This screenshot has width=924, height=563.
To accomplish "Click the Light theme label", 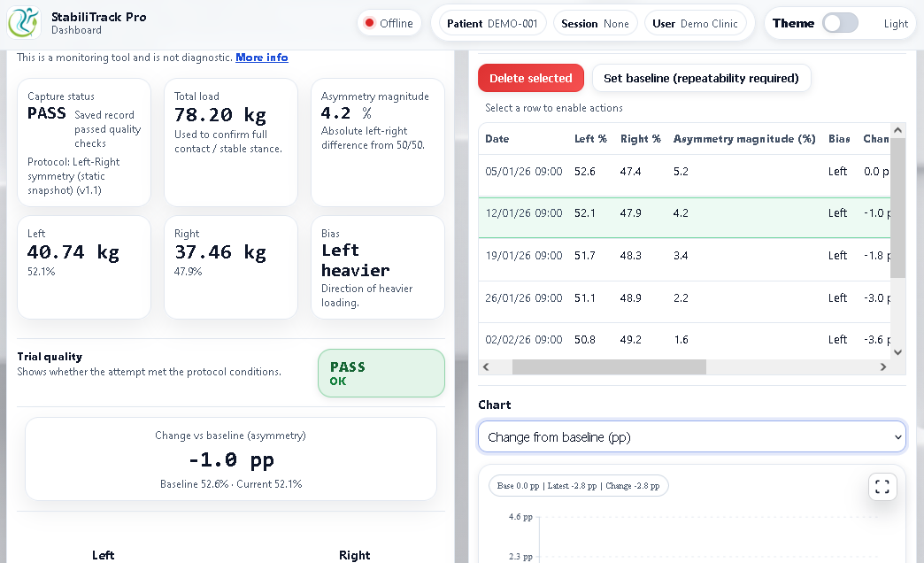I will pyautogui.click(x=896, y=24).
